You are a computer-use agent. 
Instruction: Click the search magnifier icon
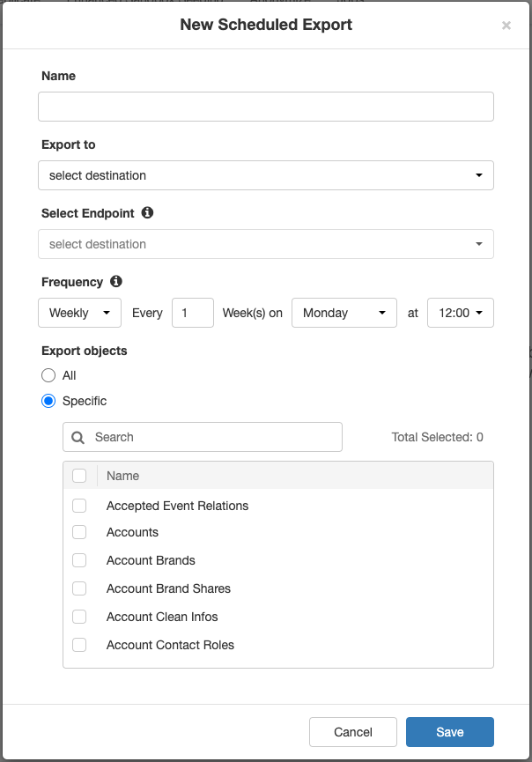point(78,437)
